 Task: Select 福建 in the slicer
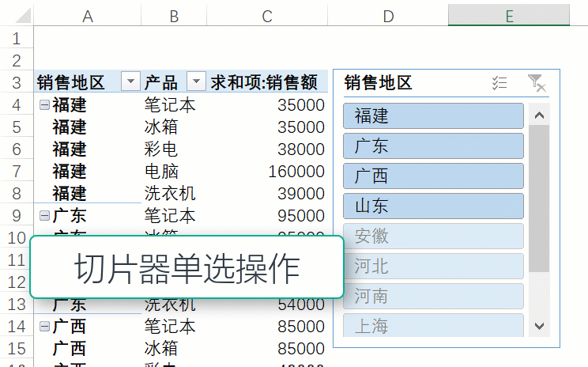pos(433,116)
